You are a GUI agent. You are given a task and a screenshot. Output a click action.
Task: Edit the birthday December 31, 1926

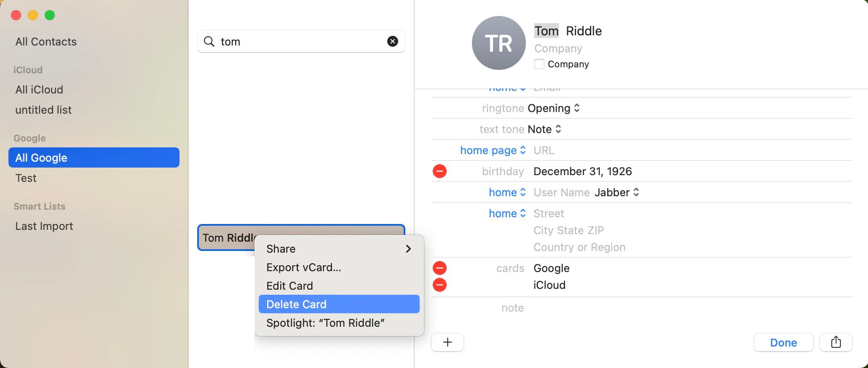(583, 171)
